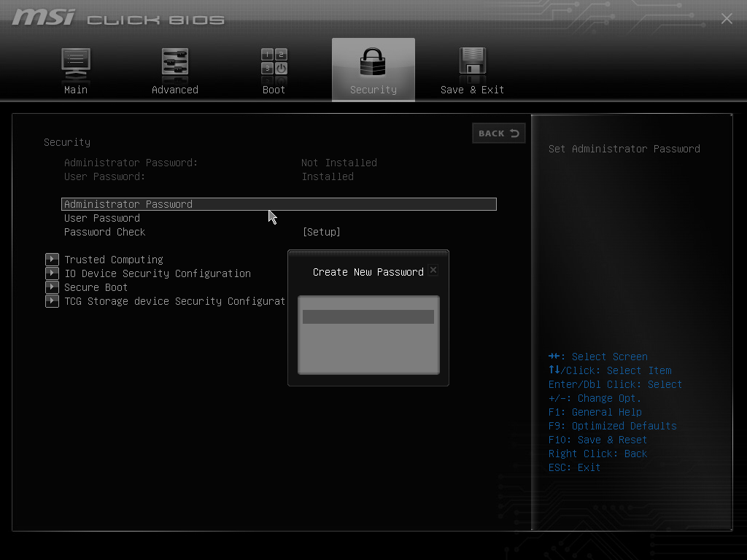Expand IO Device Security Configuration arrow
Image resolution: width=747 pixels, height=560 pixels.
[x=52, y=273]
